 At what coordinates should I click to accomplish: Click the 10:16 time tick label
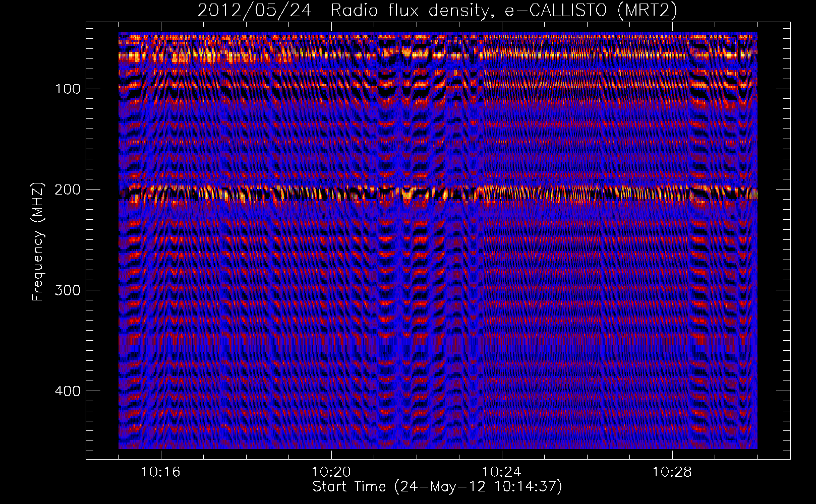[x=161, y=472]
